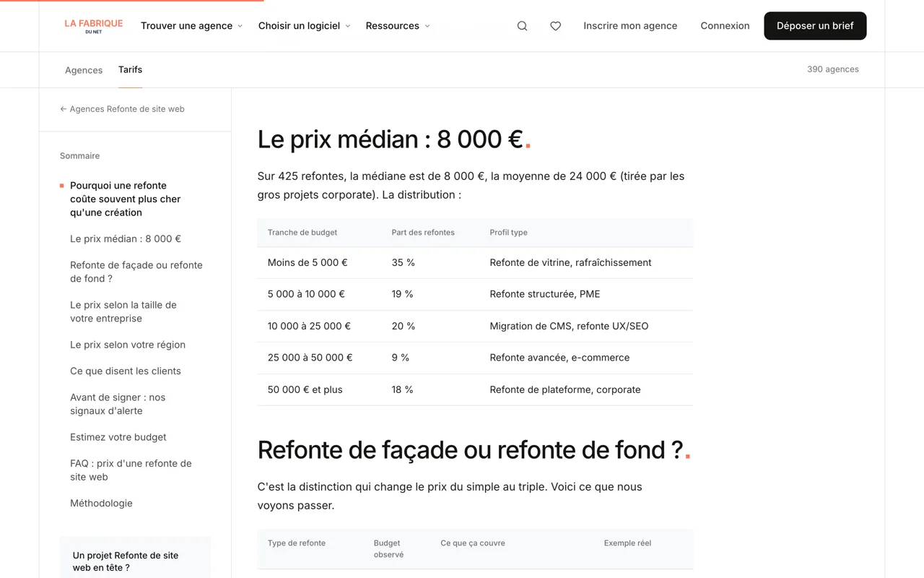Go back to Agences Refonte de site web
Image resolution: width=924 pixels, height=578 pixels.
122,109
